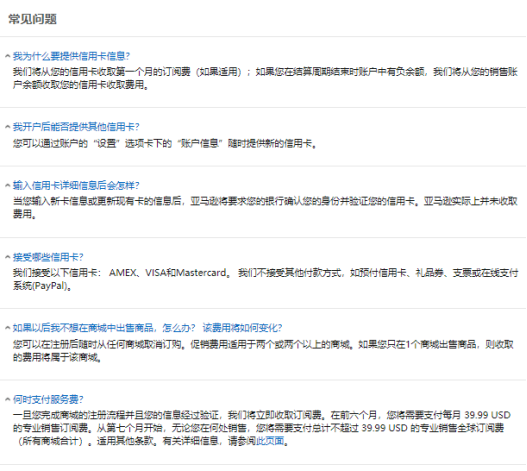Image resolution: width=527 pixels, height=471 pixels.
Task: Click answer text mentioning AMEX、VISA和Mastercard
Action: click(265, 279)
